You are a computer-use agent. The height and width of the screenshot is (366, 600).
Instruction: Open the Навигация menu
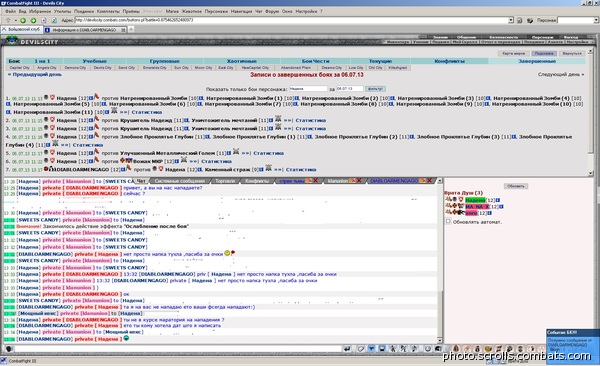241,11
